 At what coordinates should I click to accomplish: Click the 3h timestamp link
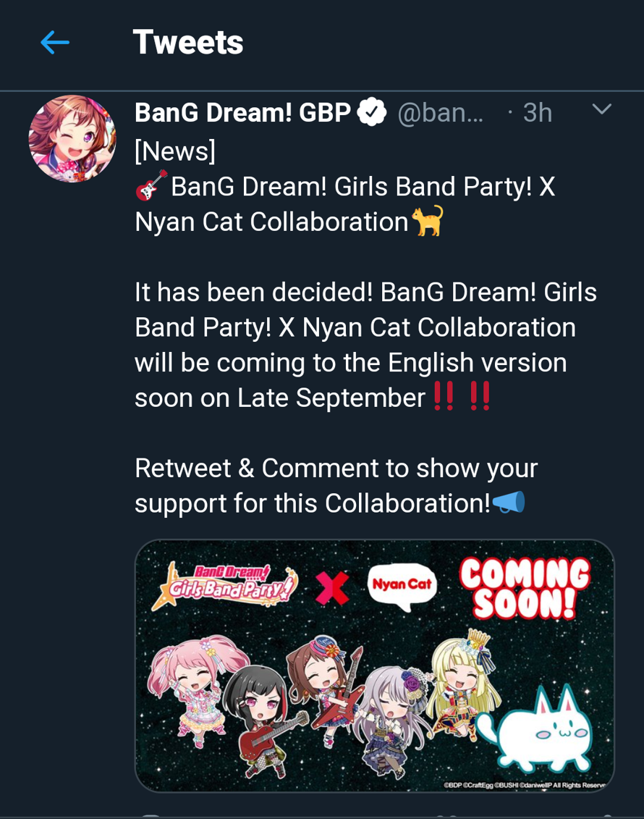(537, 112)
